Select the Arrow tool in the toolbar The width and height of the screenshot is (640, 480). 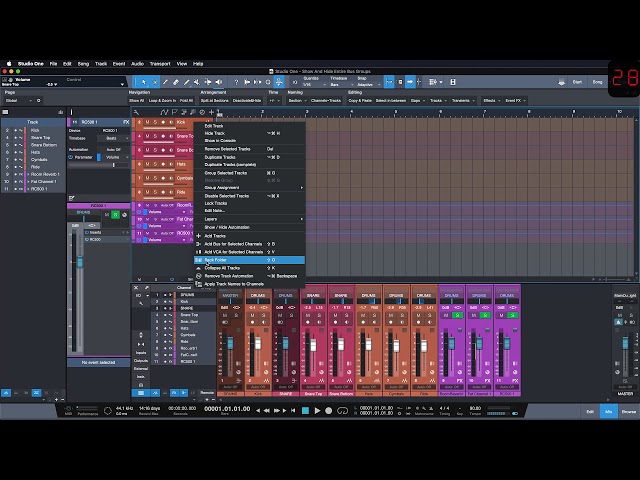[x=144, y=82]
